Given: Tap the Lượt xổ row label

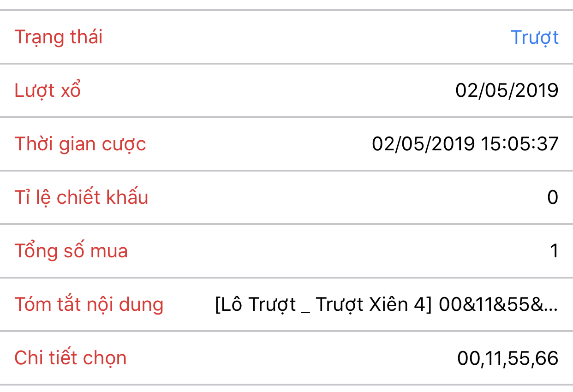Looking at the screenshot, I should pos(48,90).
